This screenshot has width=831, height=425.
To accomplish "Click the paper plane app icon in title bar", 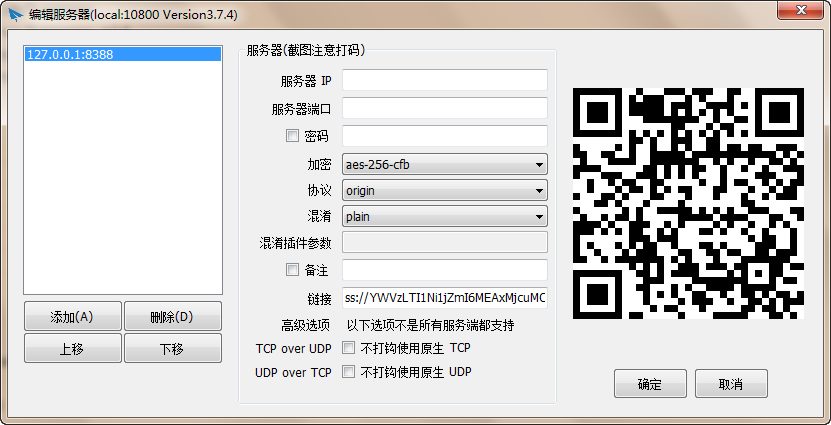I will 16,14.
